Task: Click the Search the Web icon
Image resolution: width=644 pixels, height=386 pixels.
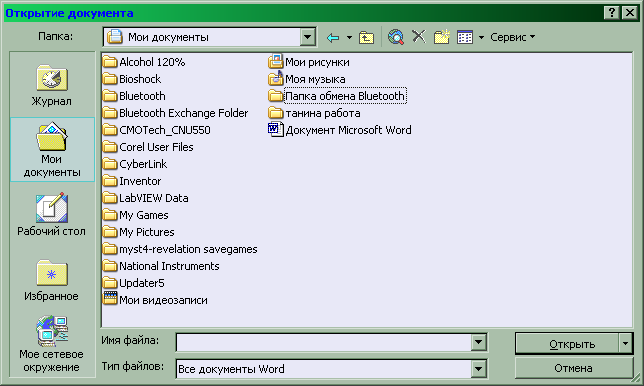Action: click(396, 37)
